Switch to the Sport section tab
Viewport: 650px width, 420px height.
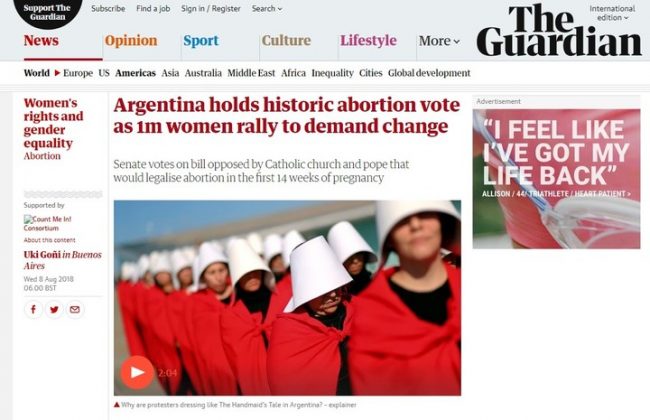coord(201,40)
